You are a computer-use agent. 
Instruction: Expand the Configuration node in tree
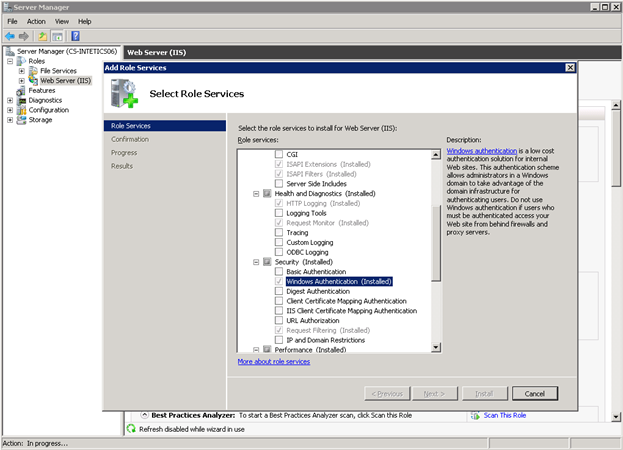pos(10,110)
